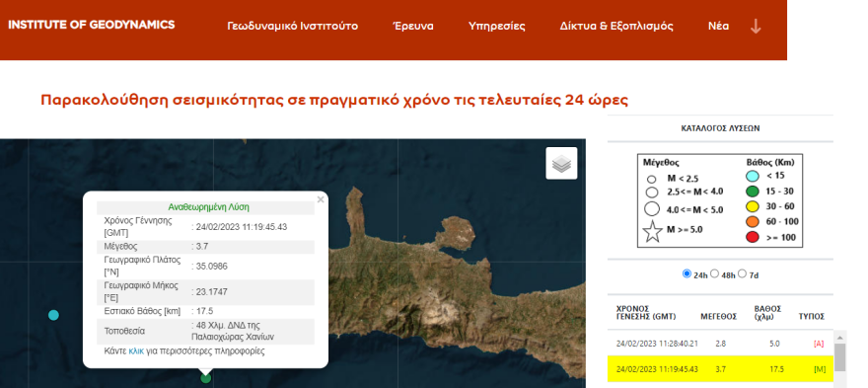Viewport: 868px width, 388px height.
Task: Close the earthquake details popup
Action: (x=321, y=199)
